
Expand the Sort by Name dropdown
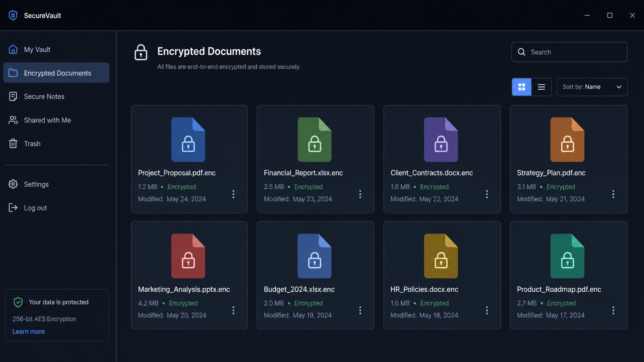click(x=592, y=87)
